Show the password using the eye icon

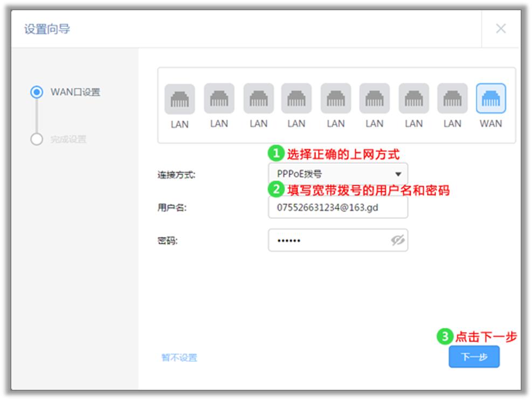397,240
